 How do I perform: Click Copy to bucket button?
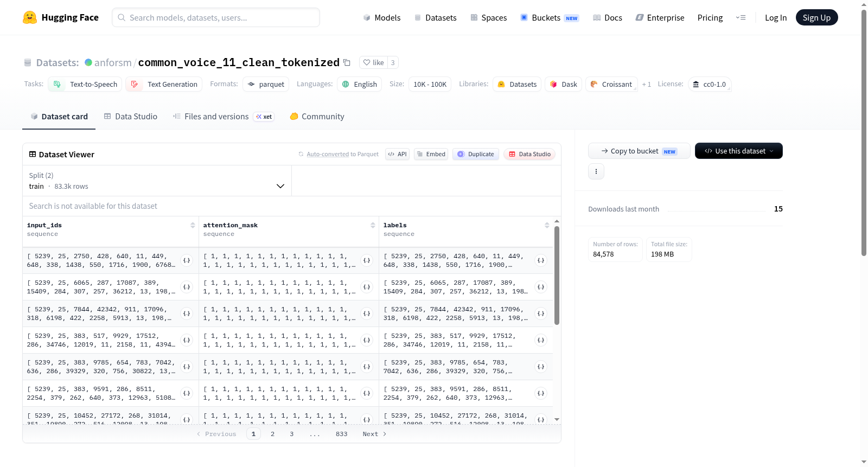tap(639, 151)
